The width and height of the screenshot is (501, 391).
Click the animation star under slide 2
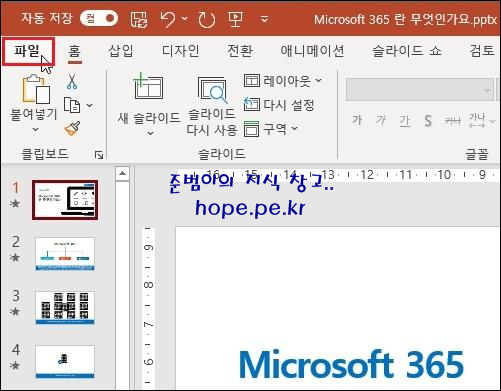pyautogui.click(x=15, y=257)
